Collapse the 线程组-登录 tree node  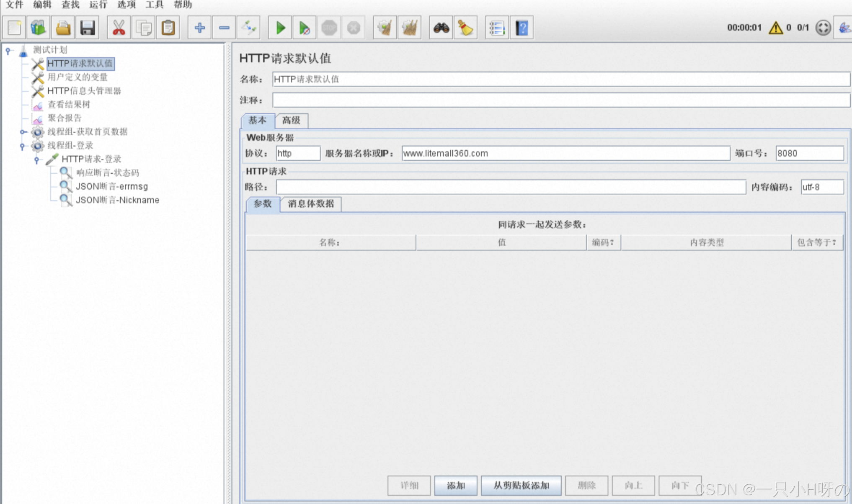(x=23, y=146)
